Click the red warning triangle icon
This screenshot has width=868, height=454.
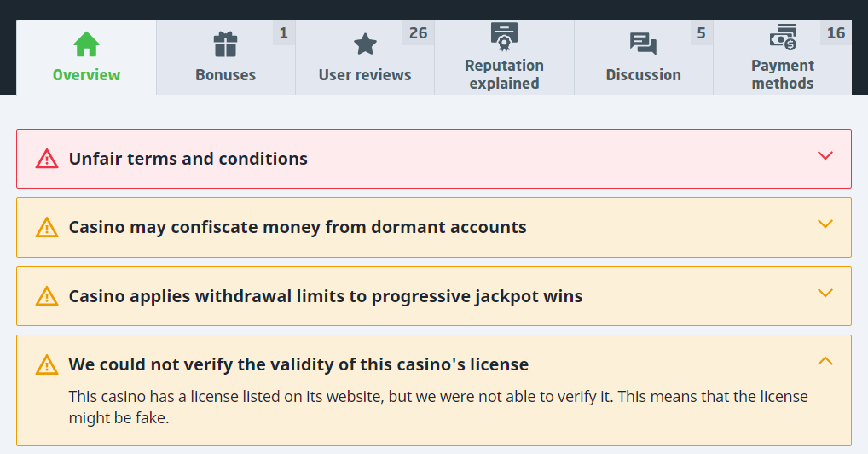[47, 159]
